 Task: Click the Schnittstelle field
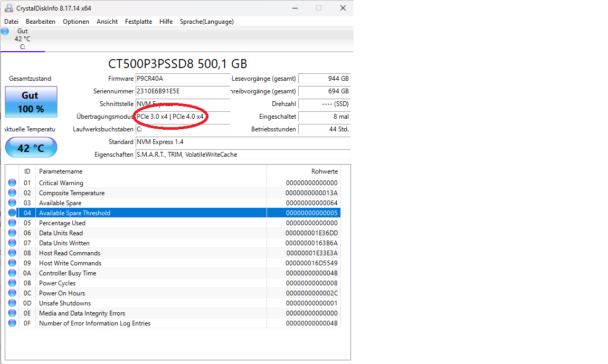(183, 104)
